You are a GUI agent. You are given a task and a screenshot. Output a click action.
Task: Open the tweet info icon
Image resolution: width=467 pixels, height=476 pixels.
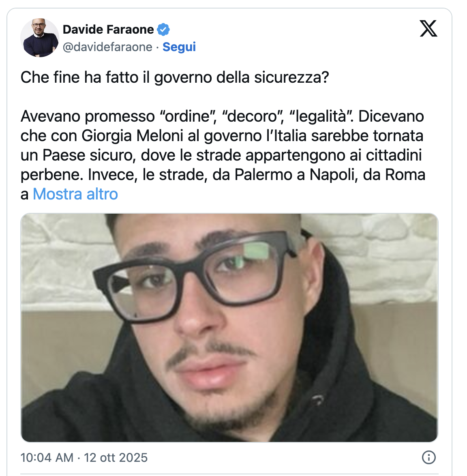(429, 457)
